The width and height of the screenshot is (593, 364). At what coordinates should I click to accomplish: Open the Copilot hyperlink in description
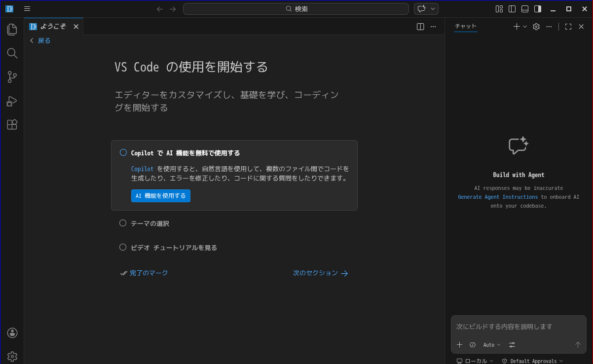(143, 169)
